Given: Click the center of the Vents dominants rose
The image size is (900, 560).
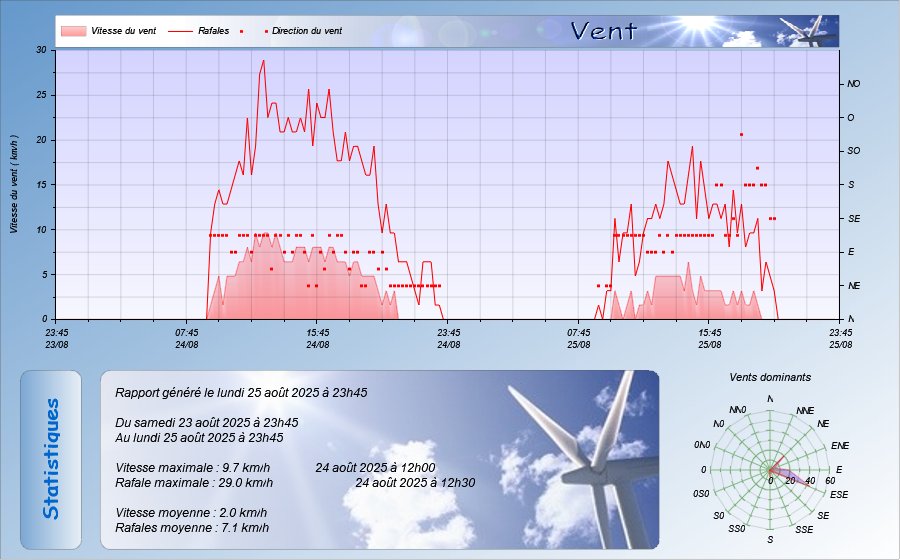Looking at the screenshot, I should click(x=770, y=470).
